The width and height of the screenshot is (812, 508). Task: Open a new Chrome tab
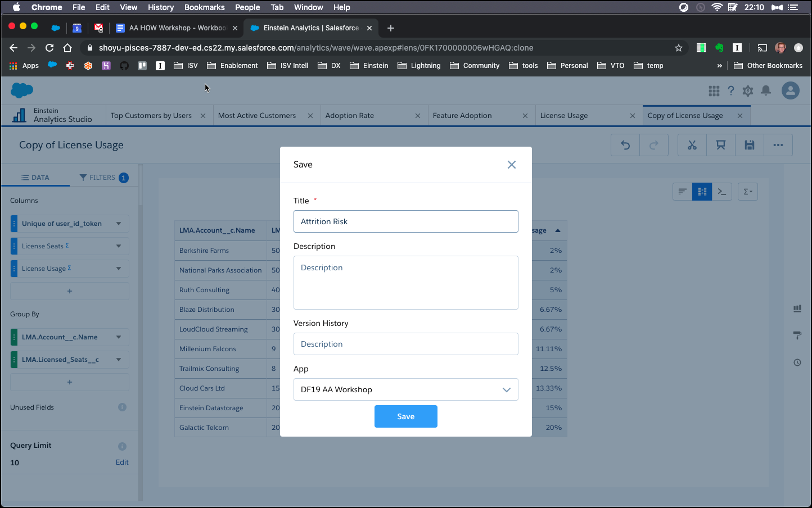pyautogui.click(x=391, y=28)
